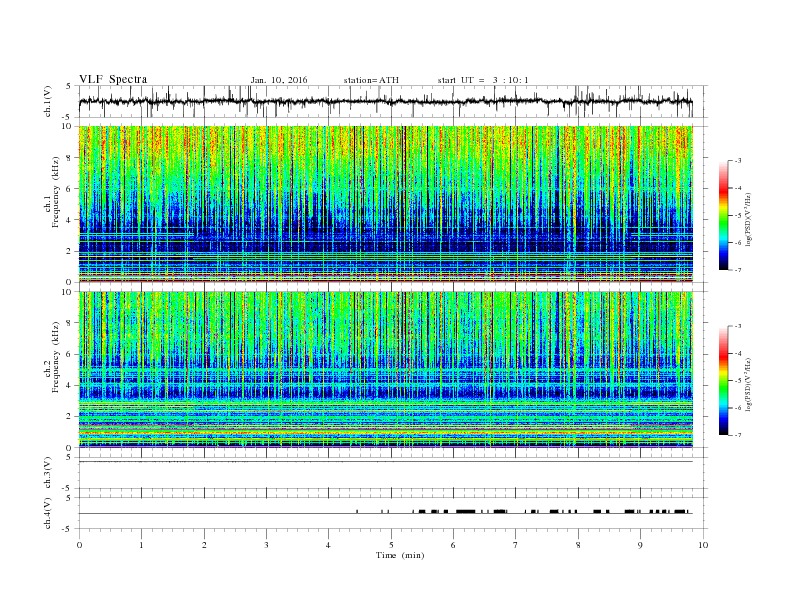Click the "7" tick on the Time axis
The height and width of the screenshot is (612, 792).
pos(516,545)
